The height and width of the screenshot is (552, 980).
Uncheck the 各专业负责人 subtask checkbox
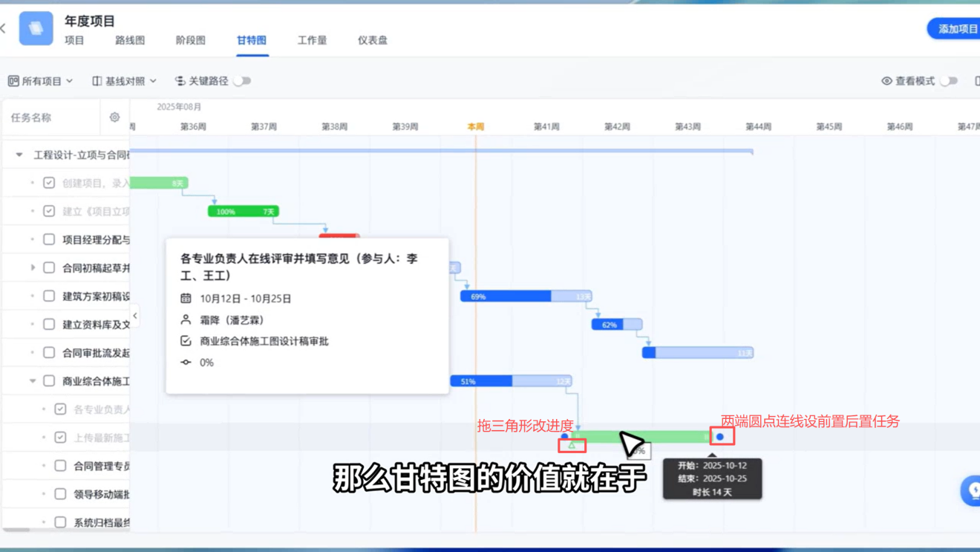pos(60,409)
